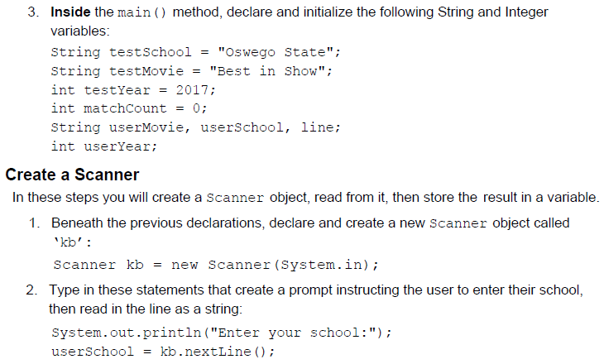Click the testMovie "Best in Show" line

tap(192, 70)
